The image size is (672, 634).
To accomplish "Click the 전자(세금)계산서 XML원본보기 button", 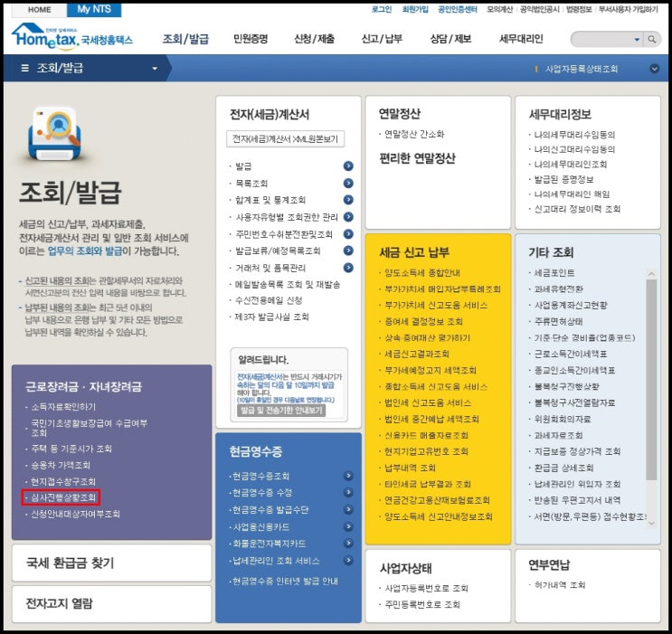I will pos(286,139).
